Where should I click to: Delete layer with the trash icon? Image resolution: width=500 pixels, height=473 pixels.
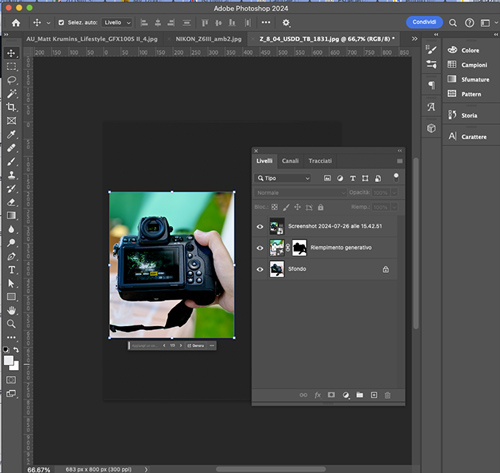(387, 395)
